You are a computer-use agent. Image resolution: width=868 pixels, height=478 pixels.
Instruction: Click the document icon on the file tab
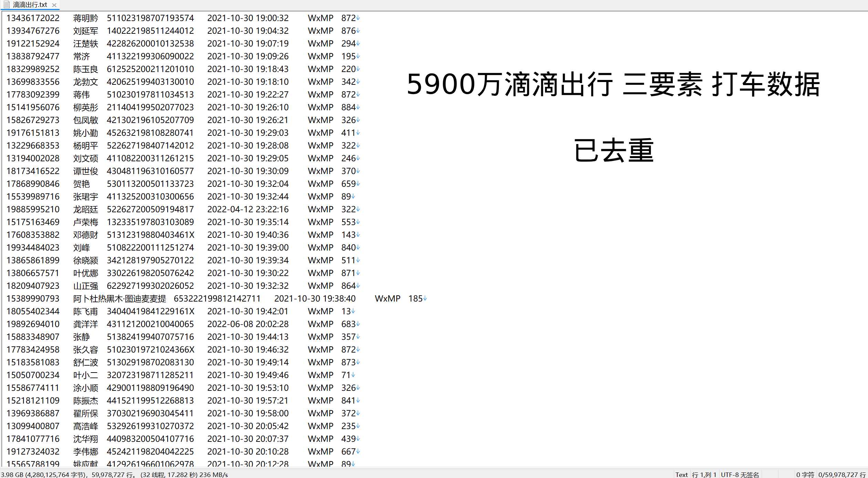pyautogui.click(x=7, y=5)
